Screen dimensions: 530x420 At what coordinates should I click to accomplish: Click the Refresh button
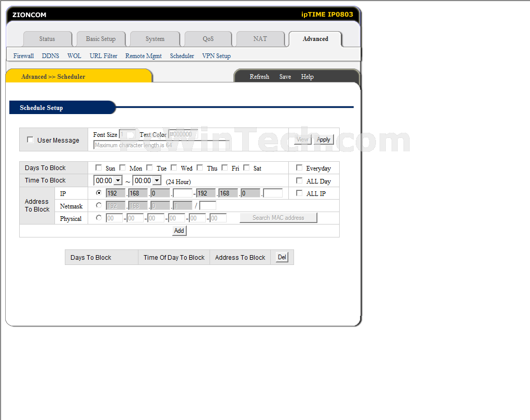(259, 77)
